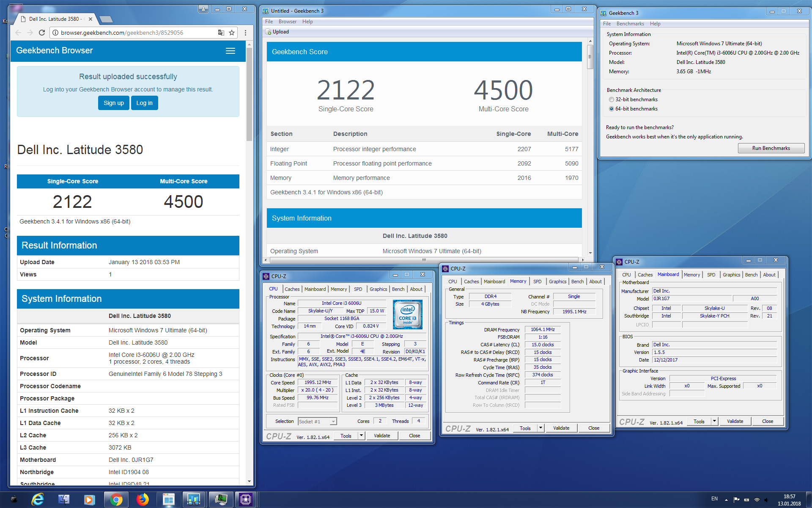This screenshot has height=508, width=812.
Task: Click the Intel Core i3 logo in CPU-Z
Action: pyautogui.click(x=408, y=315)
